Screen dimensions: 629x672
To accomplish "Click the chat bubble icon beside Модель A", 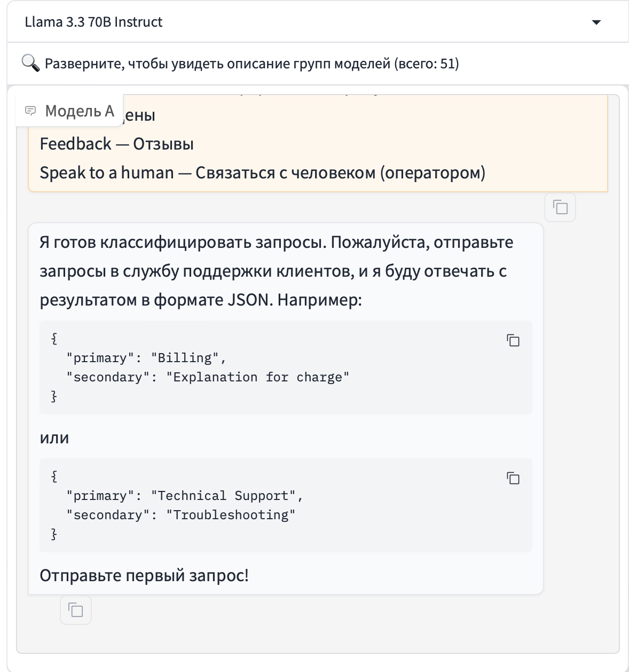I will point(31,111).
